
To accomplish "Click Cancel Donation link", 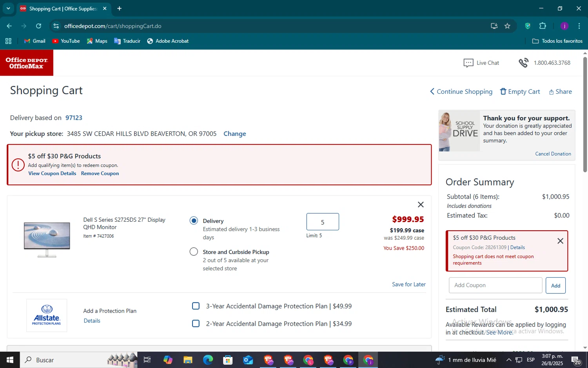I will point(553,154).
